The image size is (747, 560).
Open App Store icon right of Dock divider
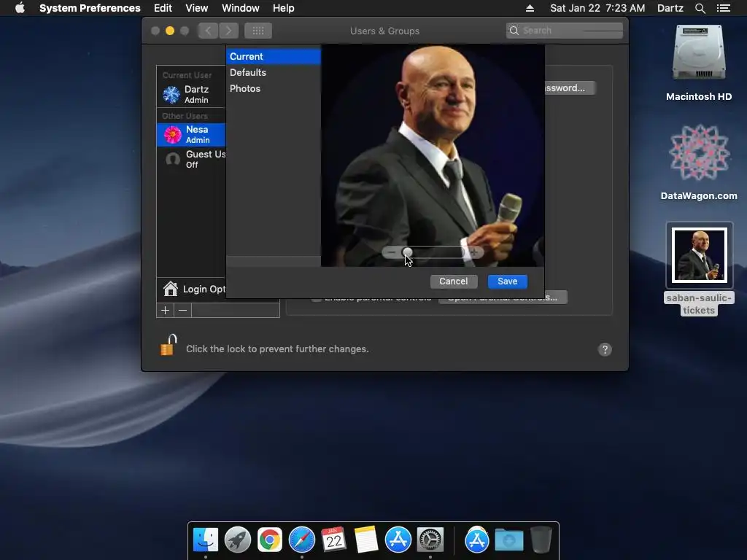477,540
